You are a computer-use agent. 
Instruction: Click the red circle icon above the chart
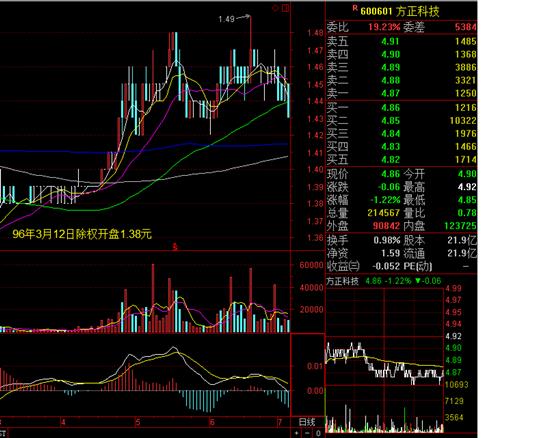(275, 8)
